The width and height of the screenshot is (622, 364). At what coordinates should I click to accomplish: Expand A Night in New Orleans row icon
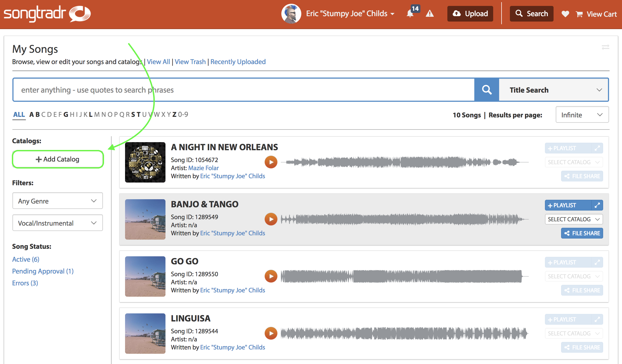click(597, 148)
